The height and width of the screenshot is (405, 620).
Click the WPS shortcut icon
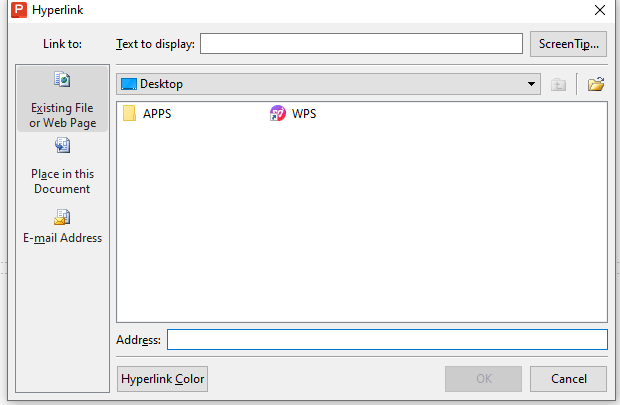[x=278, y=113]
